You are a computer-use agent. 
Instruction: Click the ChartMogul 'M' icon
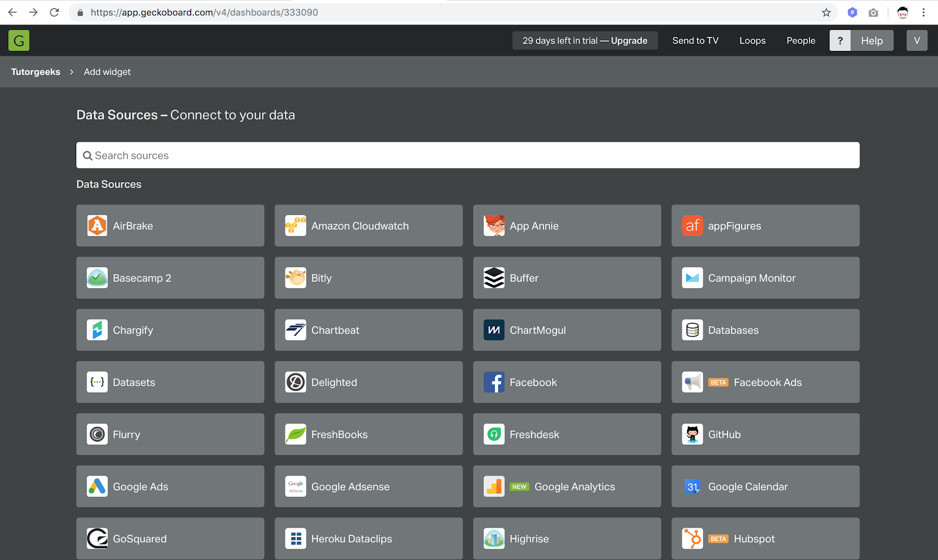pyautogui.click(x=494, y=330)
